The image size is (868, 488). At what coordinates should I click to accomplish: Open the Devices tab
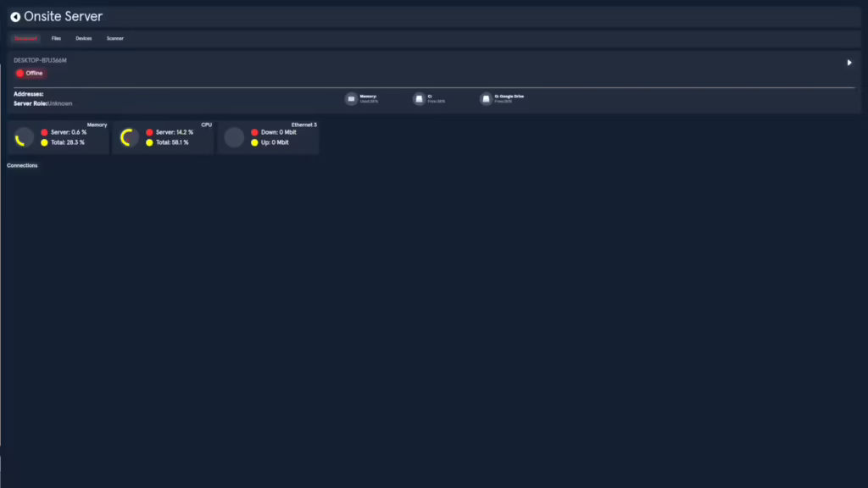coord(84,38)
